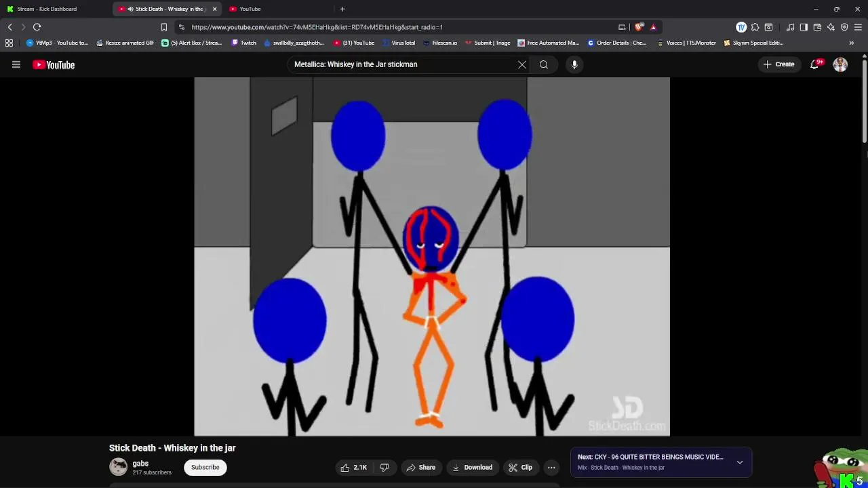Open Brave Wallet icon

point(817,27)
